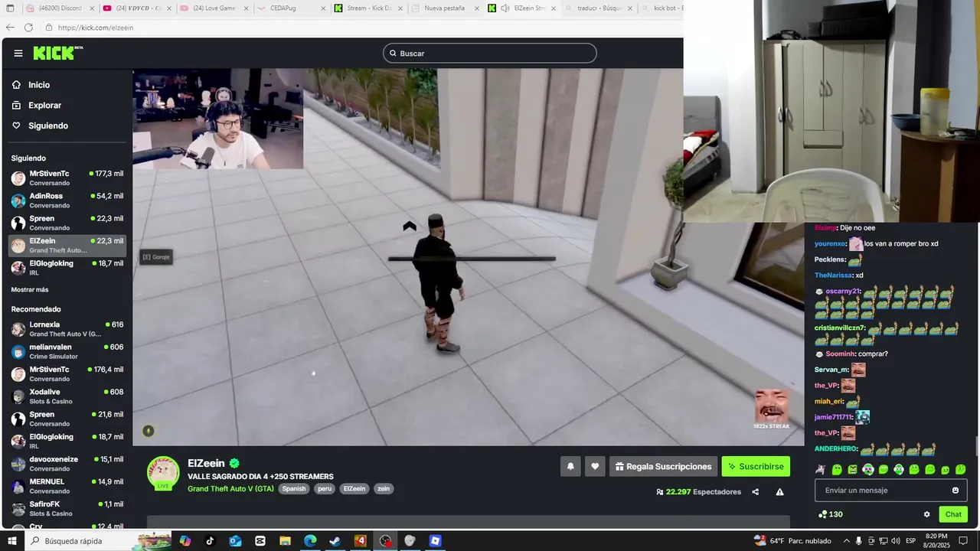Click the TheNarissa username in chat
The image size is (980, 551).
(x=833, y=275)
